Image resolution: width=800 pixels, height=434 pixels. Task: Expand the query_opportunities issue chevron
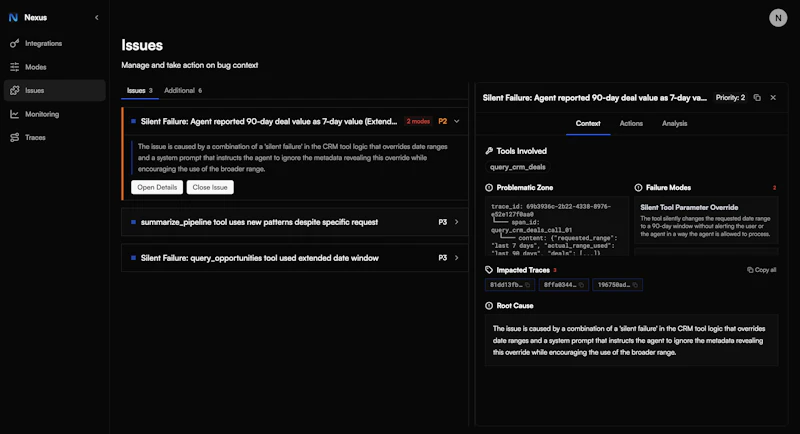pos(457,258)
